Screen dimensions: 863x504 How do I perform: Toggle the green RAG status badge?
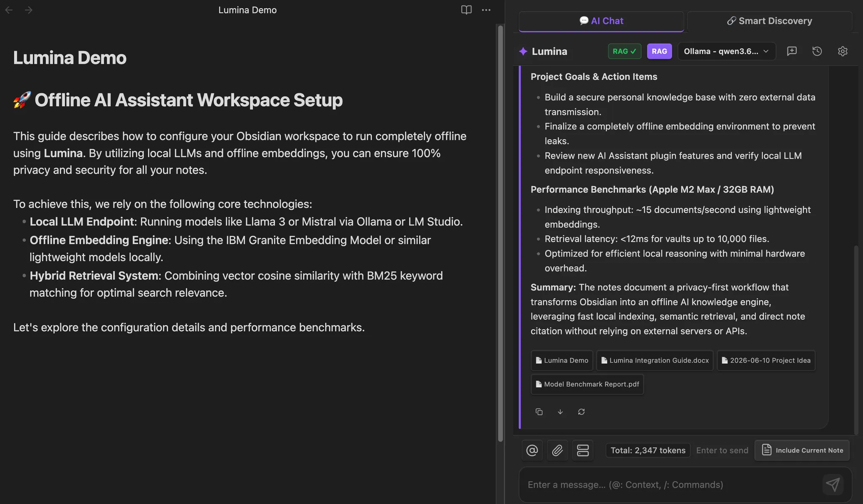pos(624,51)
